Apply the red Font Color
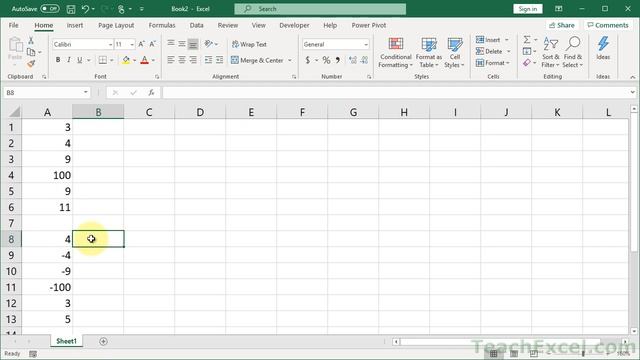This screenshot has height=360, width=640. [144, 60]
